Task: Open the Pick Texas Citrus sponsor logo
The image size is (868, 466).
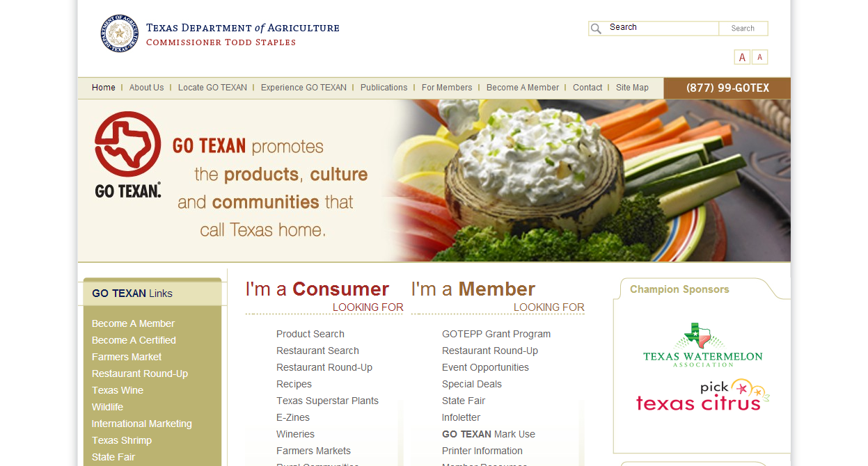Action: point(702,395)
